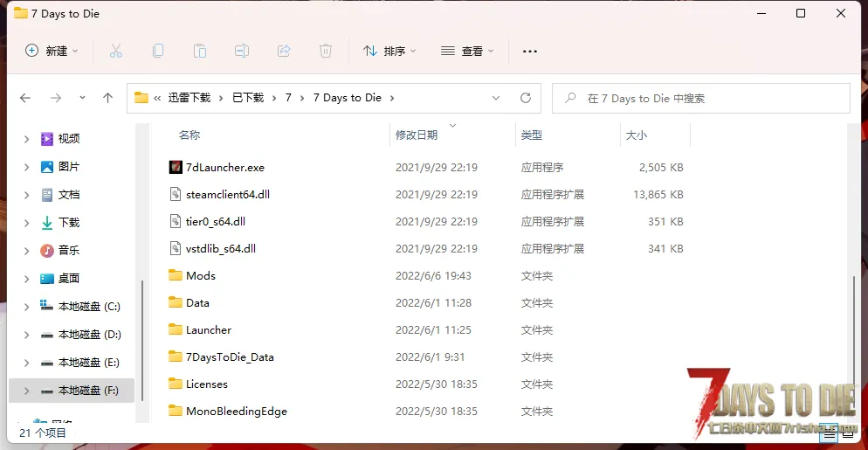Viewport: 868px width, 450px height.
Task: Click the Delete trash can icon
Action: (x=326, y=51)
